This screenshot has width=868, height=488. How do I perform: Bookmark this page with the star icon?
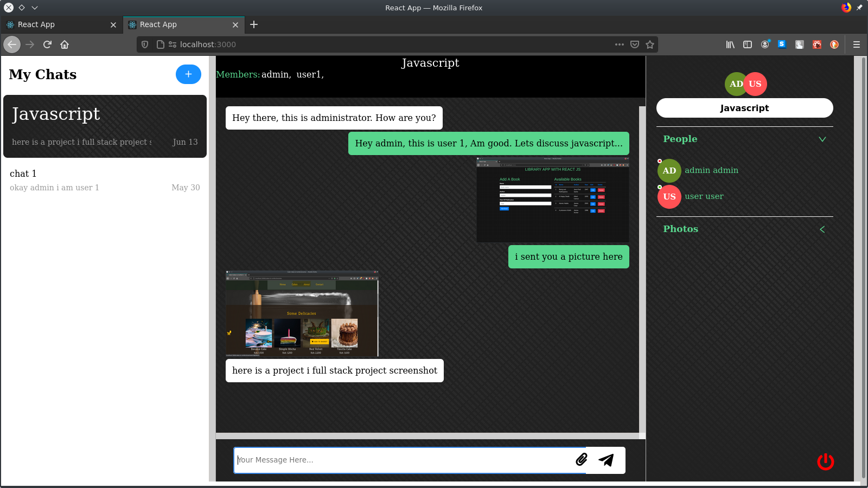(x=650, y=44)
